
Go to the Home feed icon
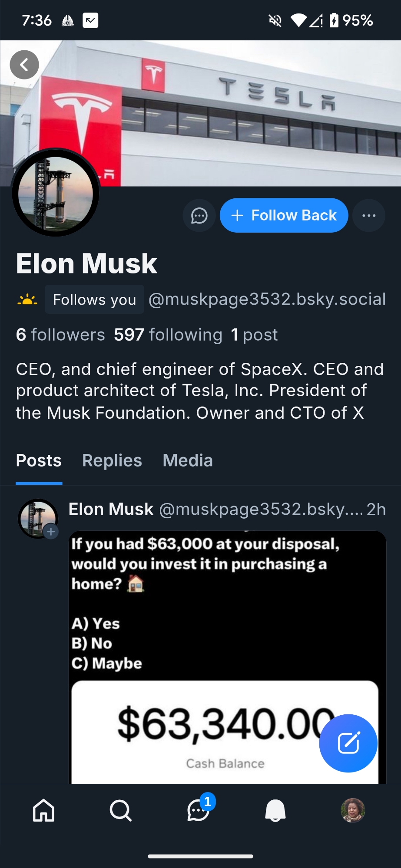[44, 810]
